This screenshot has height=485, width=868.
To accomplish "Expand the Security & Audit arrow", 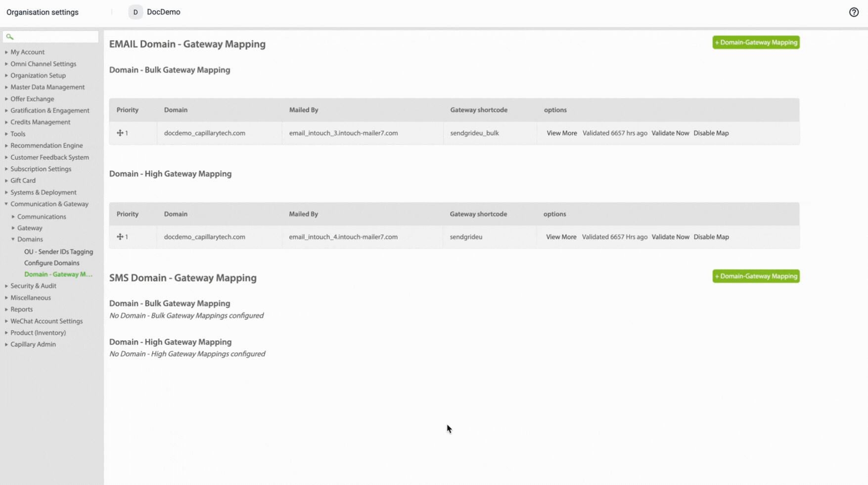I will tap(6, 286).
